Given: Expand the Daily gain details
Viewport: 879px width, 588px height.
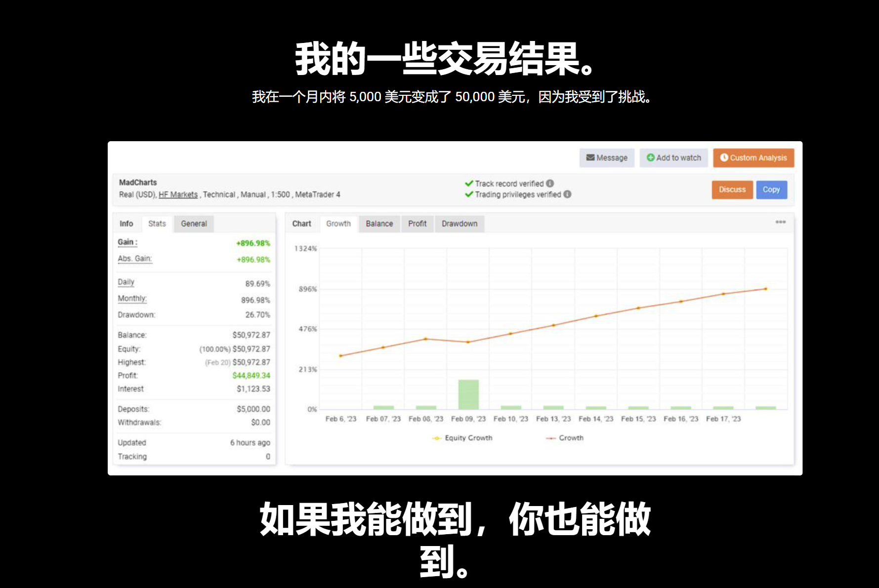Looking at the screenshot, I should click(x=126, y=281).
